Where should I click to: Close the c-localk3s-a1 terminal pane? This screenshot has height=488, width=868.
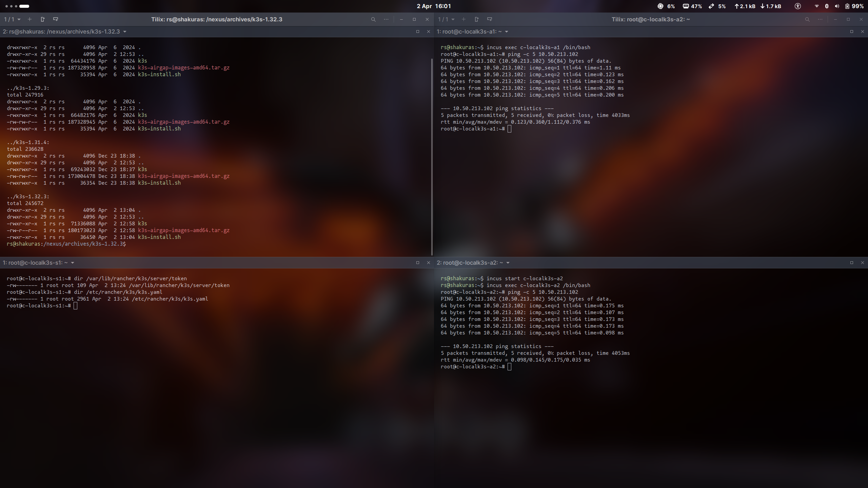click(x=863, y=32)
